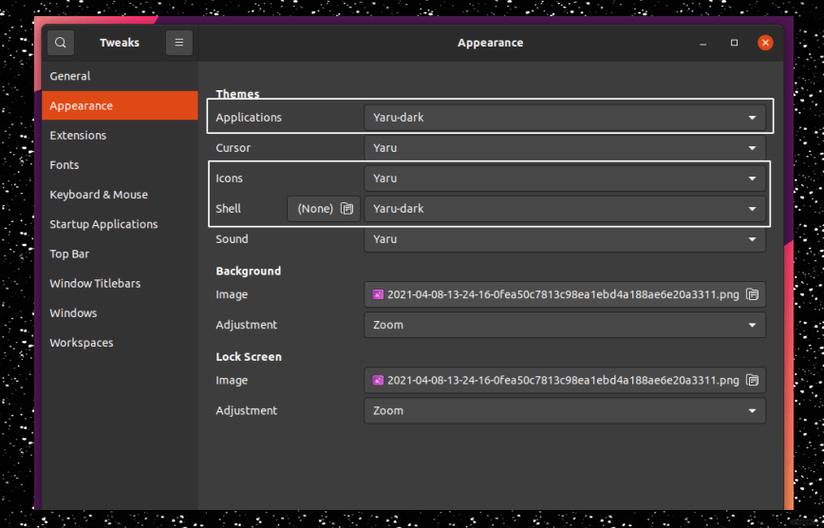Open the hamburger menu button

pyautogui.click(x=179, y=43)
